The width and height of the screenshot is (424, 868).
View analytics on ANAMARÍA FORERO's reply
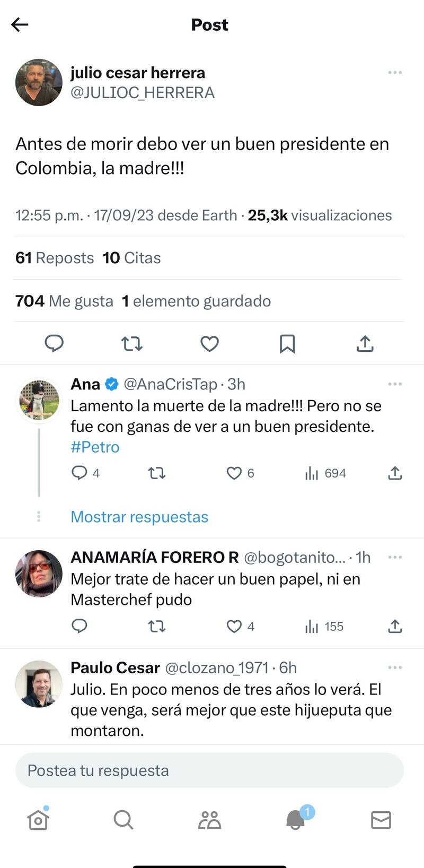(x=324, y=627)
